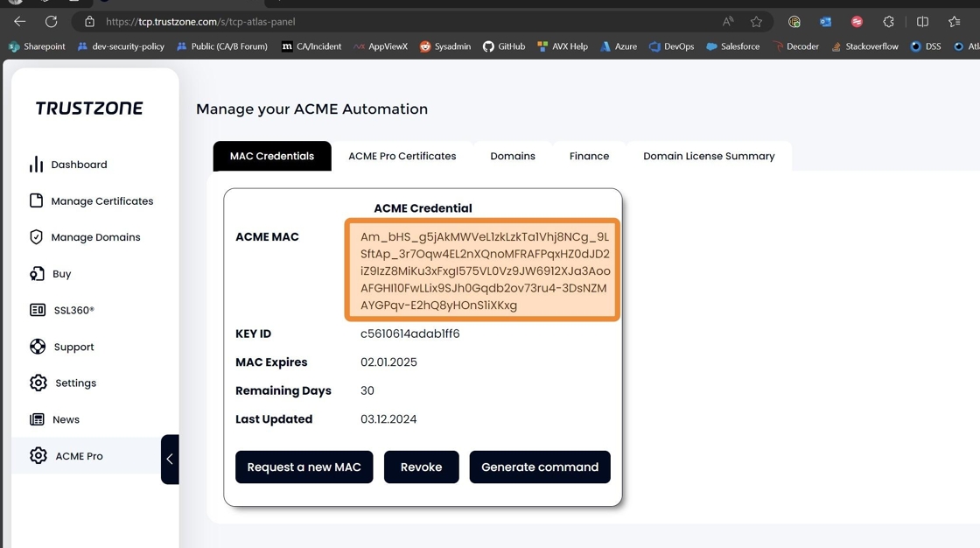Open the Domain License Summary tab
This screenshot has height=548, width=980.
709,156
